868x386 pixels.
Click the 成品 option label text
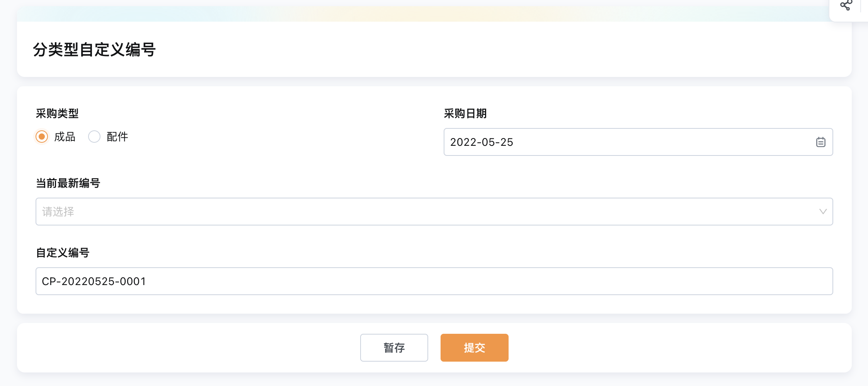(x=65, y=137)
